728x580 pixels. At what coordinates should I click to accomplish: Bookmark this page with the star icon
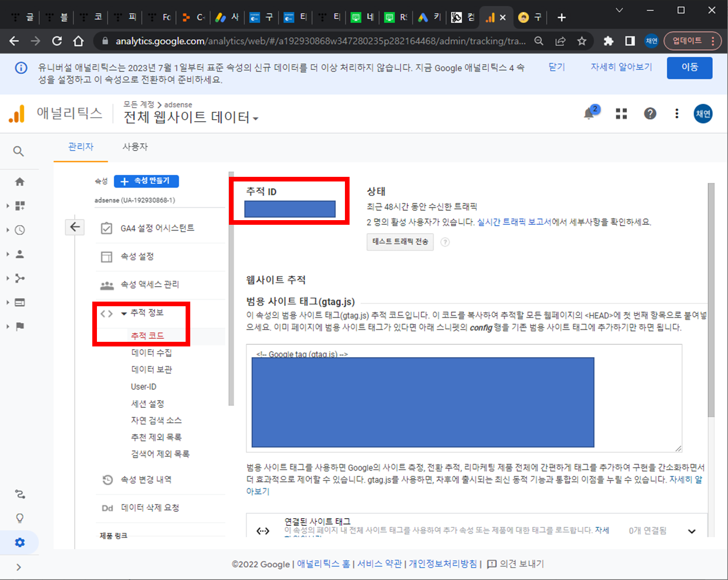tap(582, 41)
